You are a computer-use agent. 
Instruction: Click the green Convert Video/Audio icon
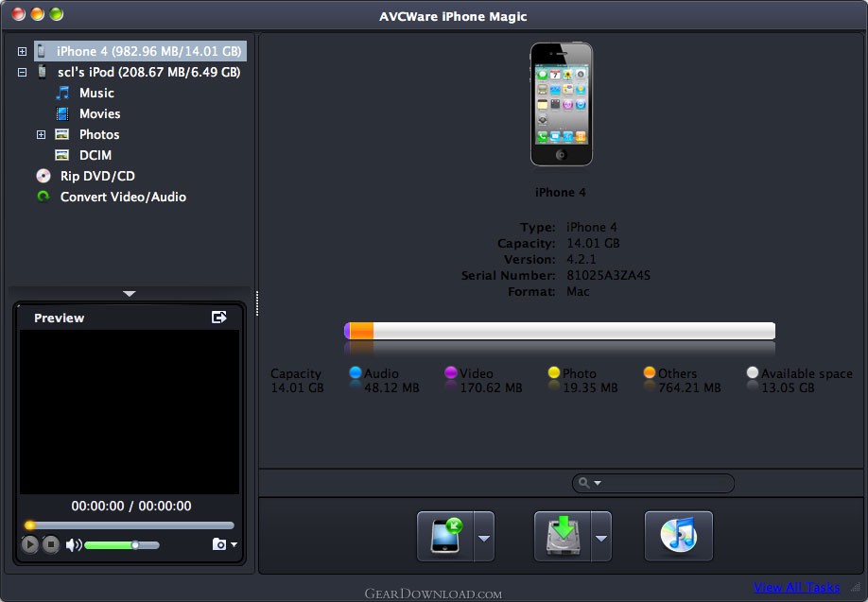[43, 197]
